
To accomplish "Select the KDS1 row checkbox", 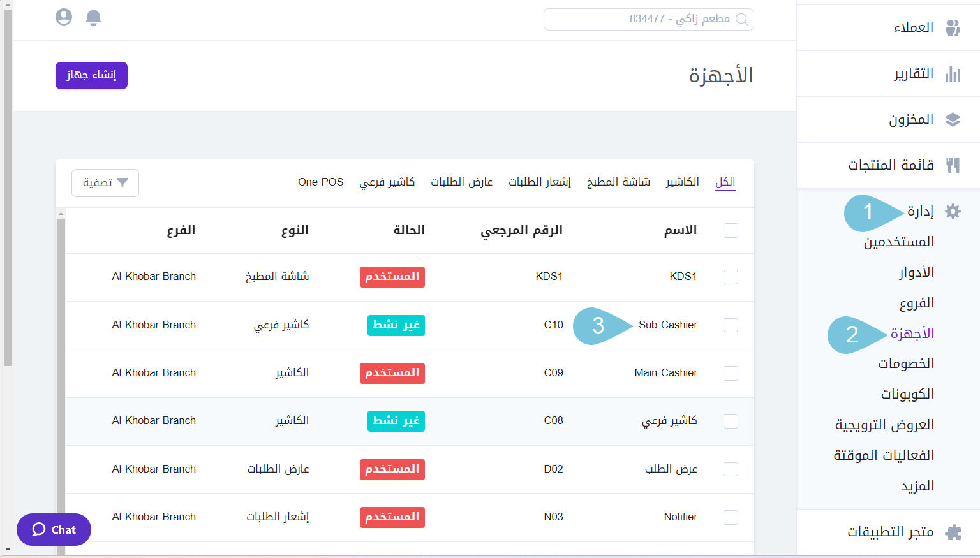I will (731, 277).
